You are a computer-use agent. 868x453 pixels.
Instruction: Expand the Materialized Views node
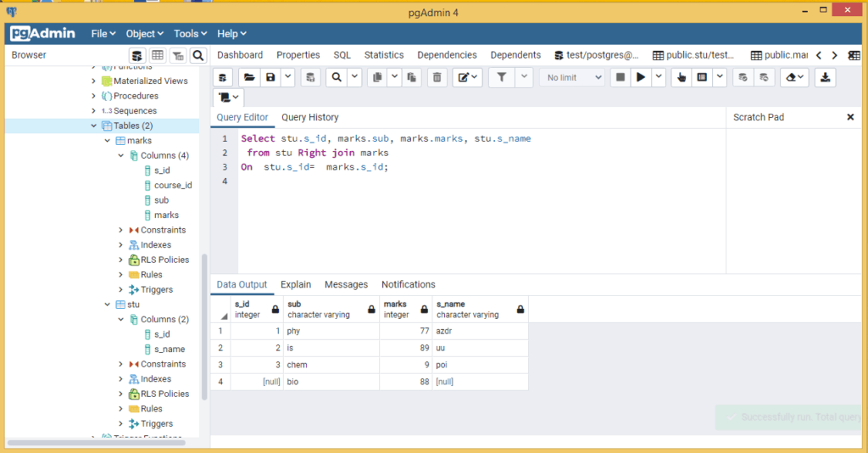pos(94,81)
